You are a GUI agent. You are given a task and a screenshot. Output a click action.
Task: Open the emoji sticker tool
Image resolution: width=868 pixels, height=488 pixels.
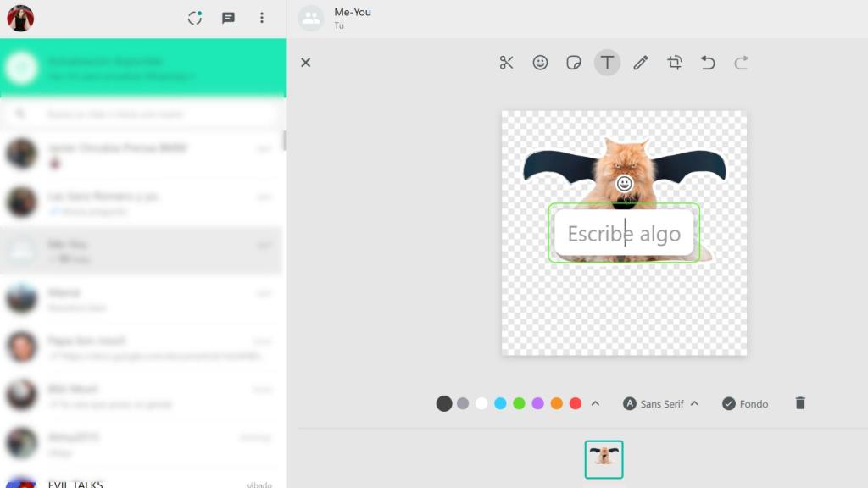540,62
